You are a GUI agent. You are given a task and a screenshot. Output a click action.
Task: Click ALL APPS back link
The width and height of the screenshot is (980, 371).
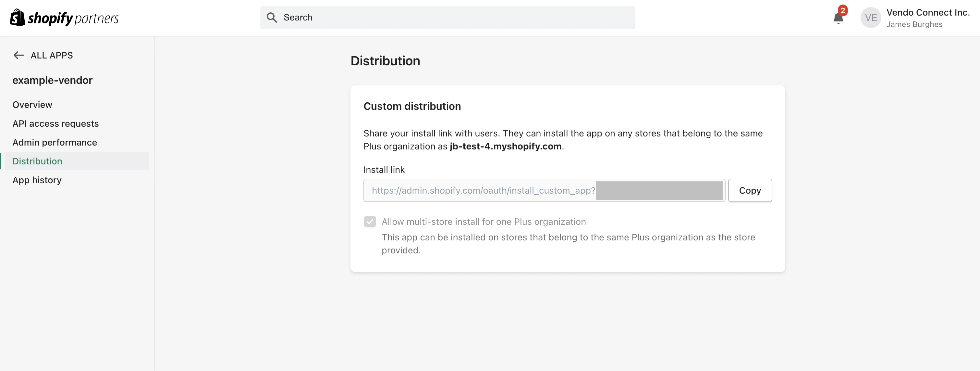point(52,55)
